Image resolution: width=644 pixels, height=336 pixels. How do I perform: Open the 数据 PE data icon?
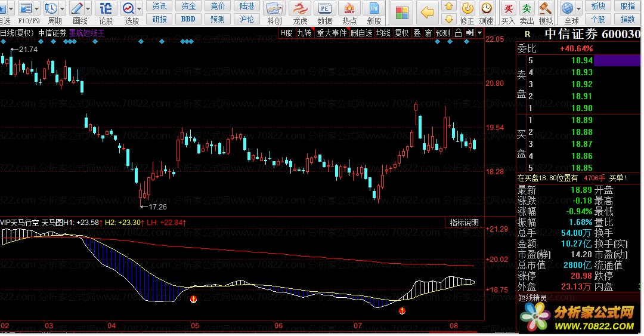pyautogui.click(x=324, y=8)
